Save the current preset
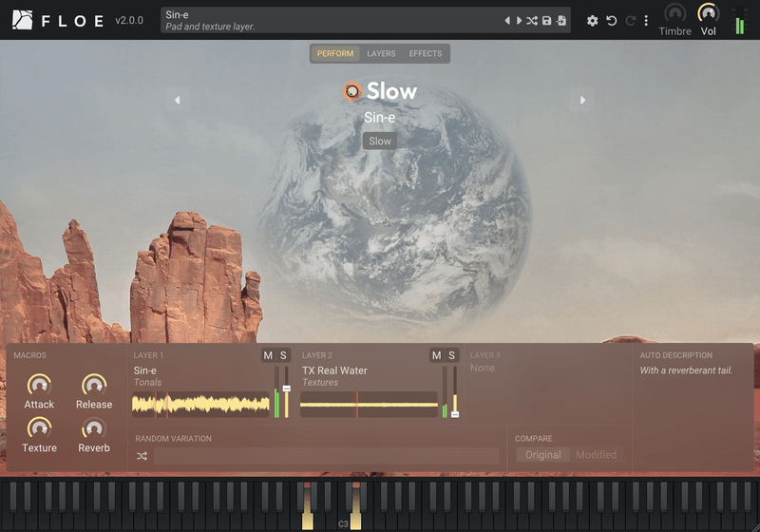Viewport: 760px width, 532px height. [x=547, y=20]
